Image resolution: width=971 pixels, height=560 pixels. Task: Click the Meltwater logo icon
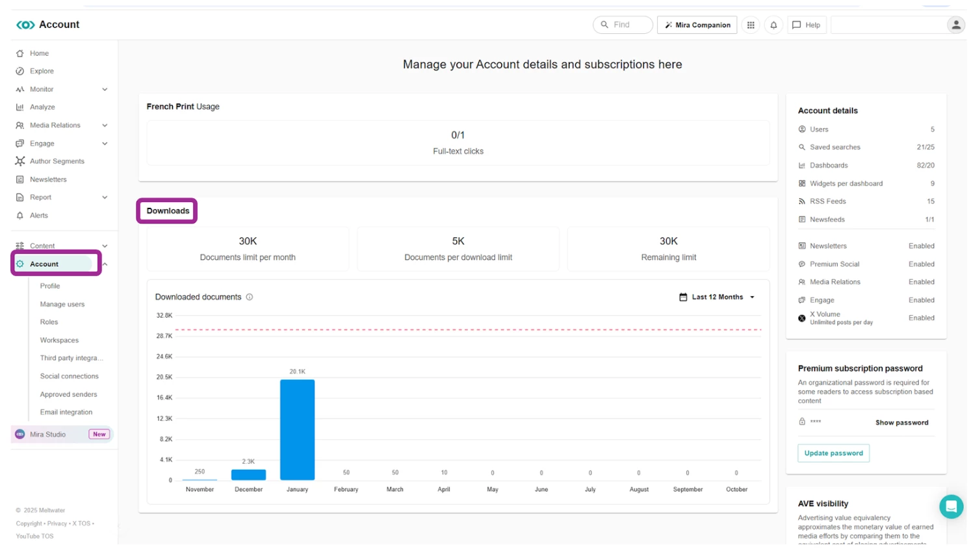(x=25, y=25)
